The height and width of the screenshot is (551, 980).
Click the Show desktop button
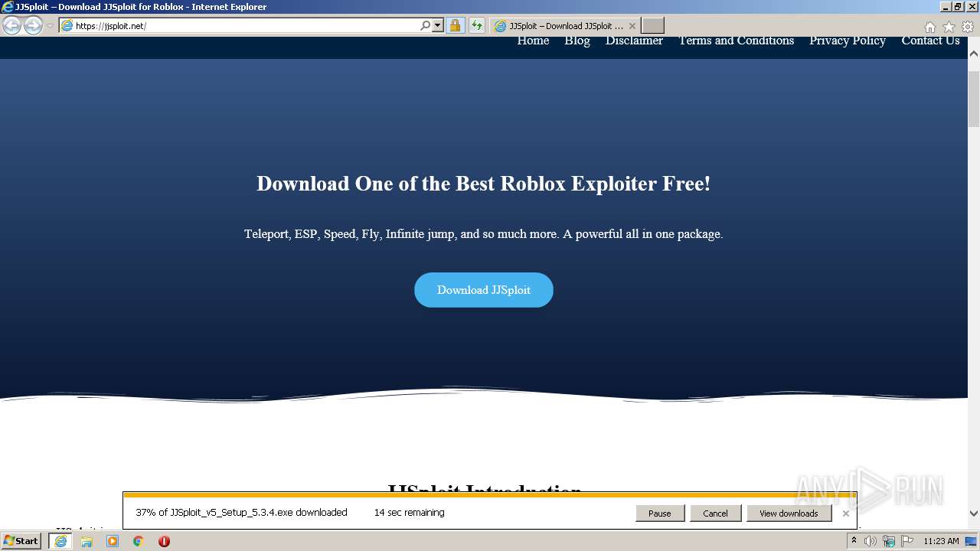[x=972, y=541]
